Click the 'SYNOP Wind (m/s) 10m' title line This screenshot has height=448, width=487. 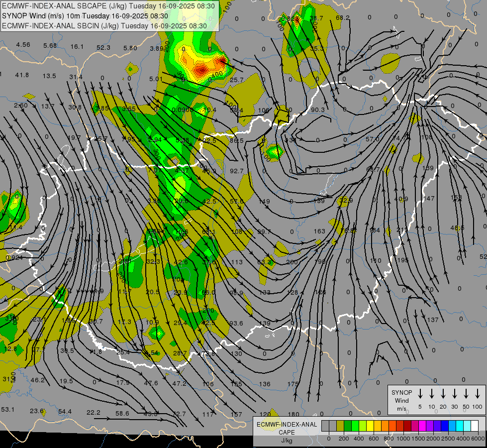pyautogui.click(x=85, y=16)
